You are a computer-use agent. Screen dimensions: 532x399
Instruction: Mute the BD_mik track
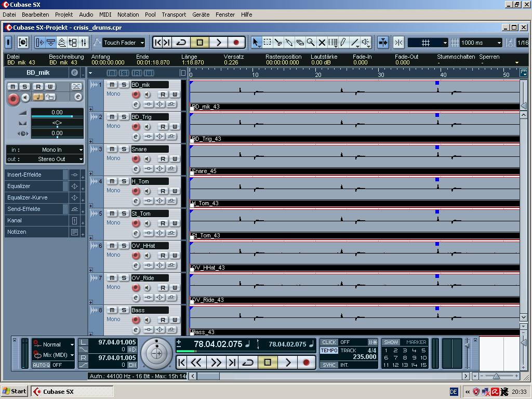point(112,85)
